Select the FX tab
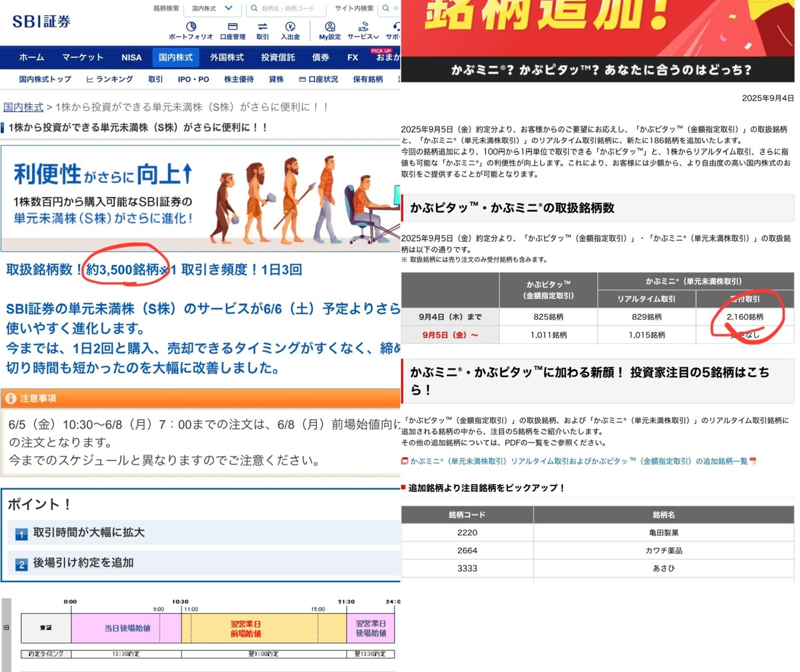The height and width of the screenshot is (672, 800). pos(353,58)
